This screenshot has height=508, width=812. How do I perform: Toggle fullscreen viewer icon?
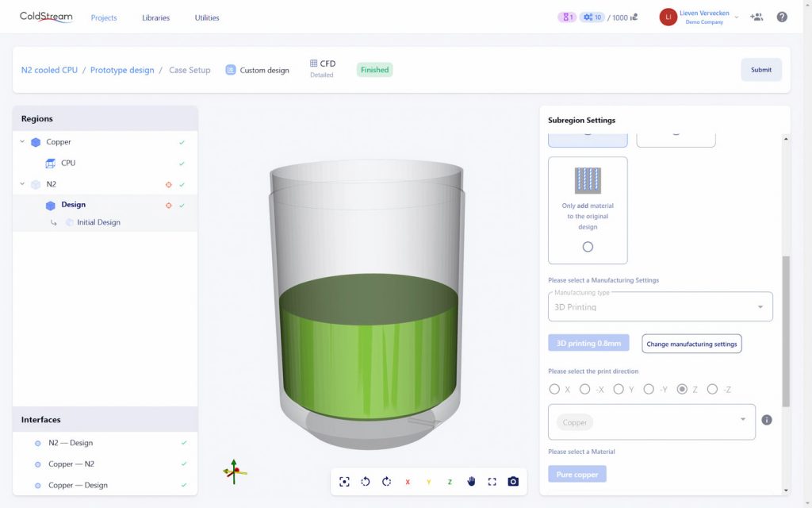492,482
